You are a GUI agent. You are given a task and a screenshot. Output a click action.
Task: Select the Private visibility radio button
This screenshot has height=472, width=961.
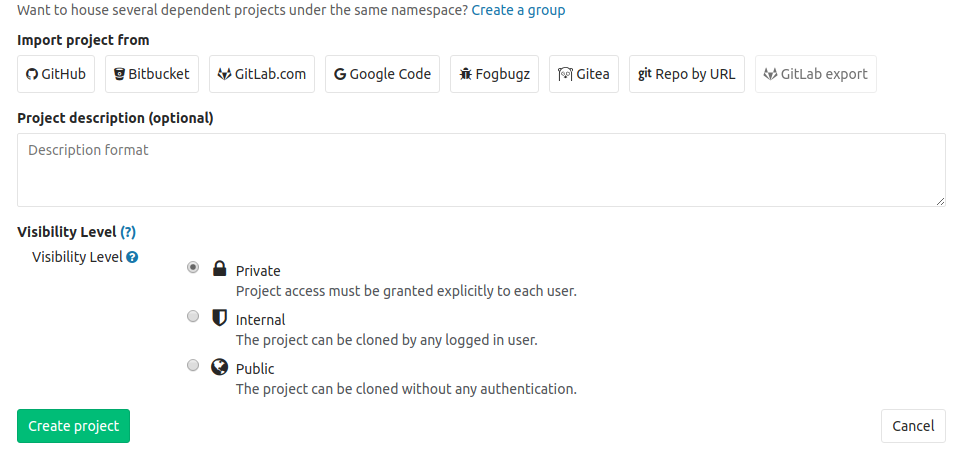(193, 267)
